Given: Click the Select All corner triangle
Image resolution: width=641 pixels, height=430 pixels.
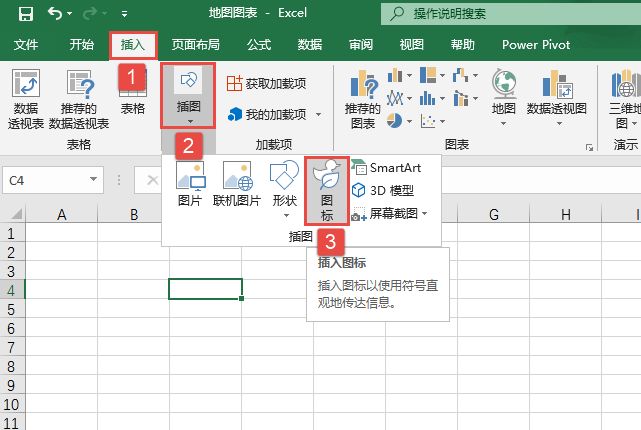Looking at the screenshot, I should (x=16, y=214).
